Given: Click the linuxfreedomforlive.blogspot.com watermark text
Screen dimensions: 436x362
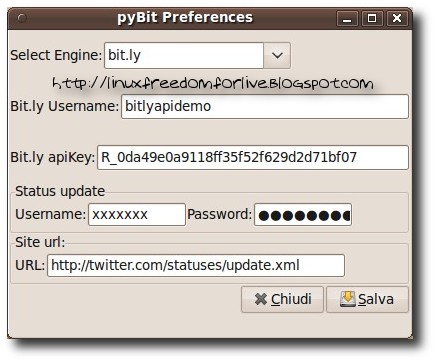Looking at the screenshot, I should (x=213, y=83).
